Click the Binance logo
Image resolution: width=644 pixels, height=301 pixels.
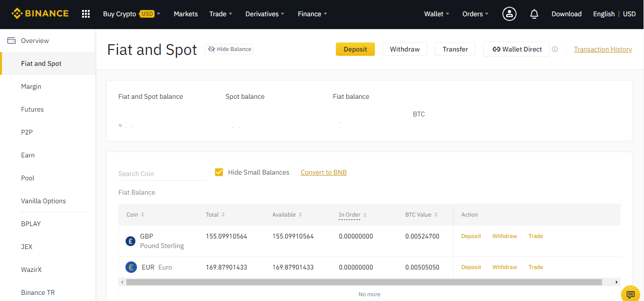coord(40,14)
